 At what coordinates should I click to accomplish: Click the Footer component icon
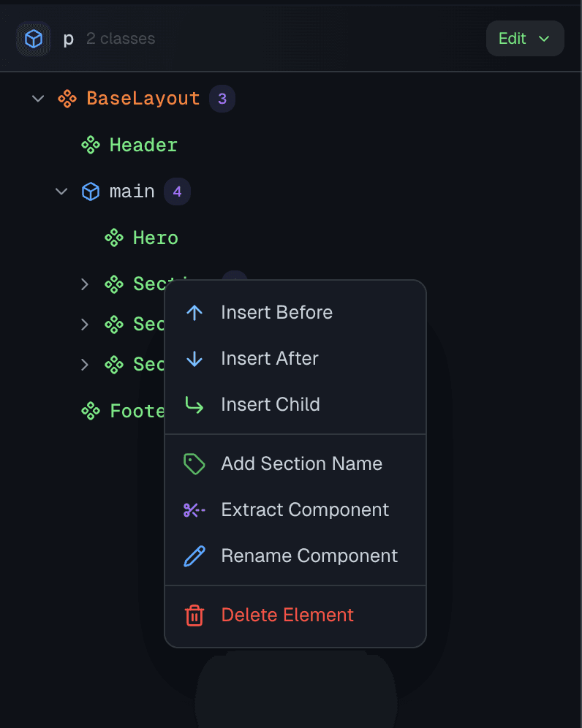91,410
